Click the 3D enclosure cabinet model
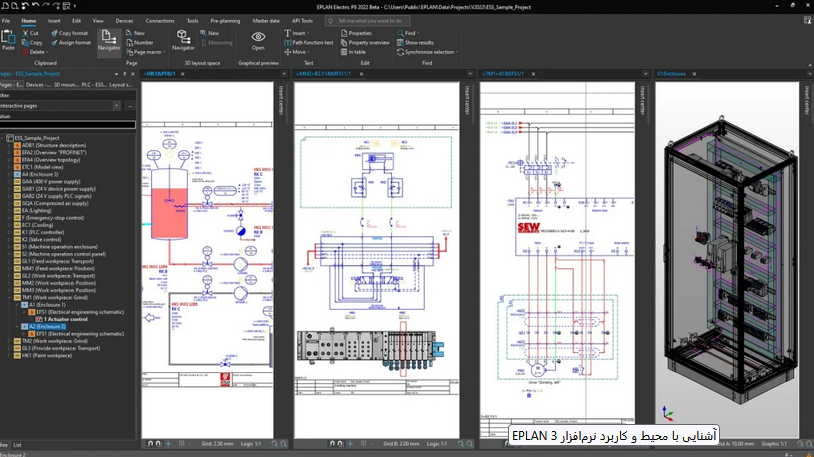 732,260
